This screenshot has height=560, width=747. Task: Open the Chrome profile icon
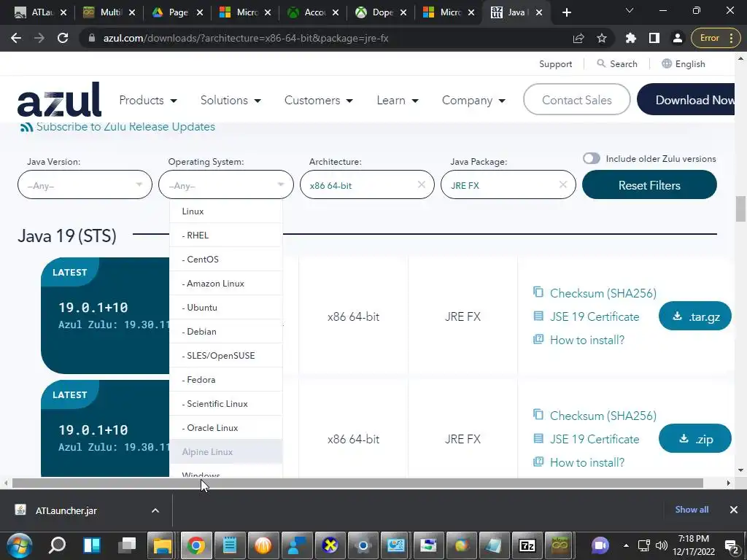[678, 38]
